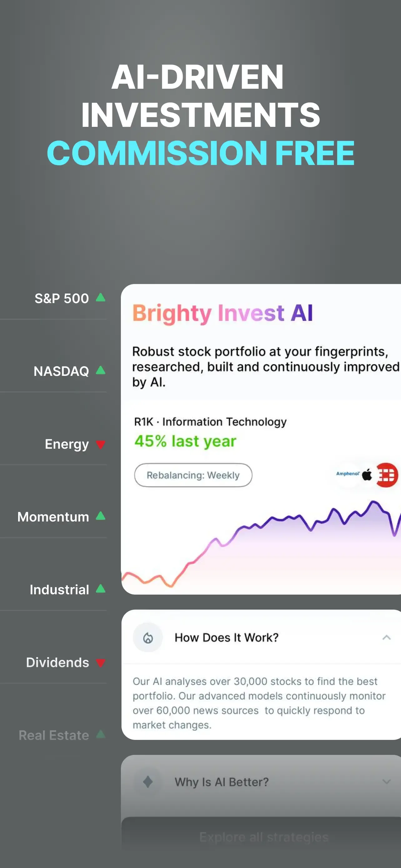Image resolution: width=401 pixels, height=868 pixels.
Task: Click the red down arrow beside Energy
Action: coord(100,444)
